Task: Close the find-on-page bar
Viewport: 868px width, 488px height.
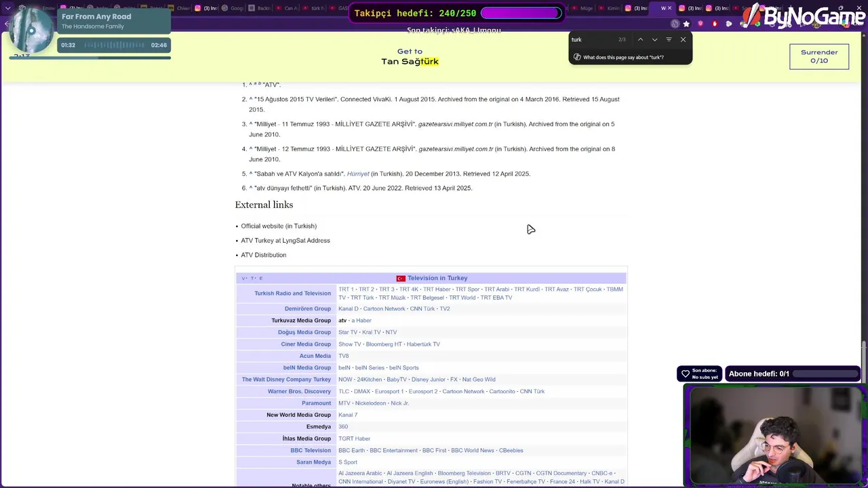Action: [x=683, y=39]
